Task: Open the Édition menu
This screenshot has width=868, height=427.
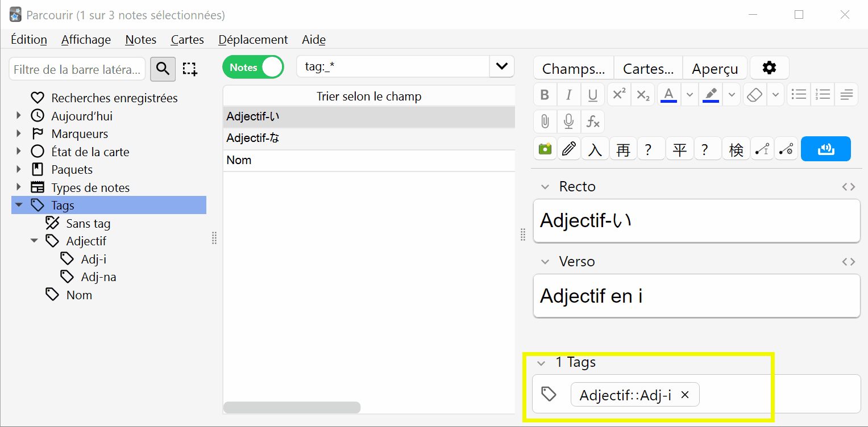Action: click(29, 40)
